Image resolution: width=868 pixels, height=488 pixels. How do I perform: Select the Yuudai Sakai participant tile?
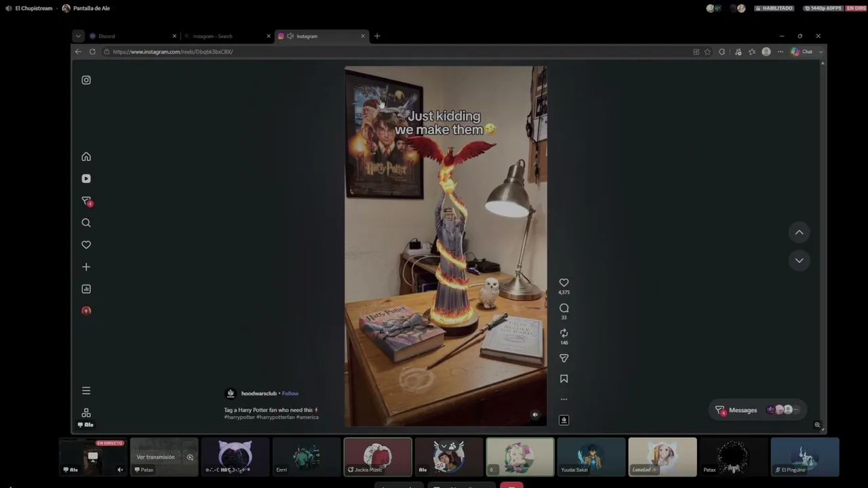(591, 457)
